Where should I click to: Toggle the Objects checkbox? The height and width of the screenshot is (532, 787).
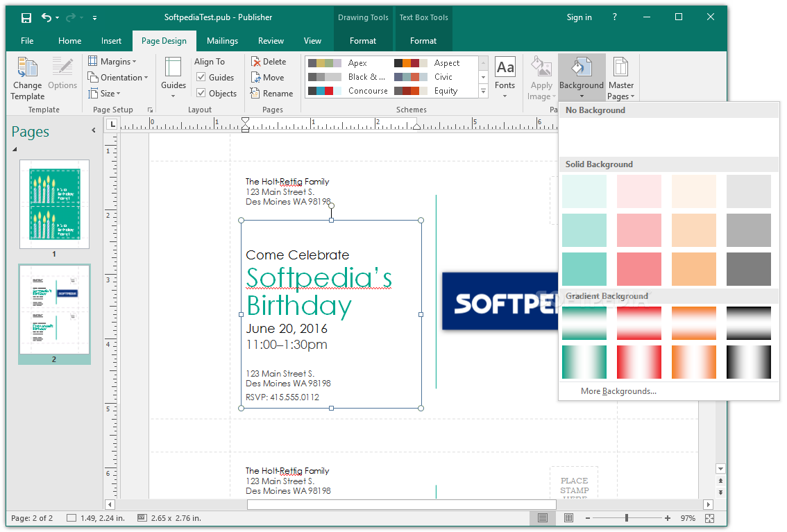pyautogui.click(x=201, y=93)
